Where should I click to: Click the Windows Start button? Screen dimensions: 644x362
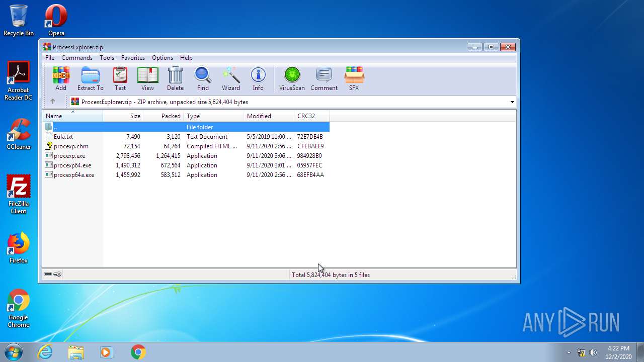(14, 352)
